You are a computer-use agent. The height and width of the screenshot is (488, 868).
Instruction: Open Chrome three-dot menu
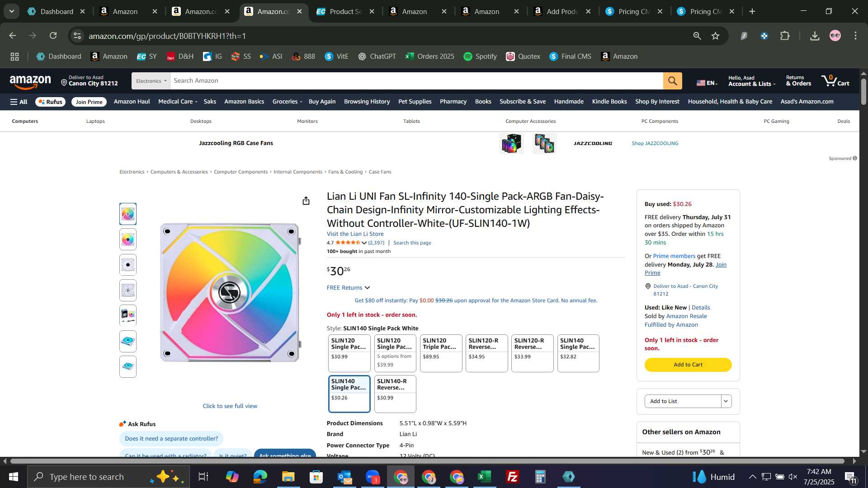tap(855, 36)
